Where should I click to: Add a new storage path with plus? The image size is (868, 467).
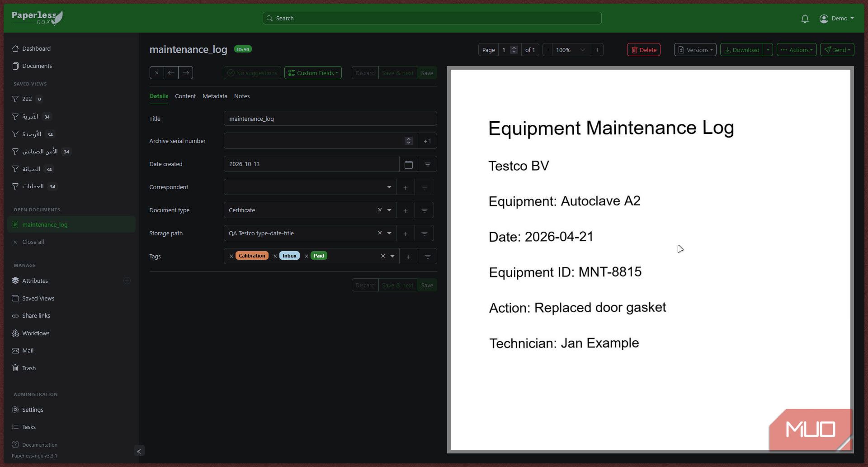tap(406, 233)
